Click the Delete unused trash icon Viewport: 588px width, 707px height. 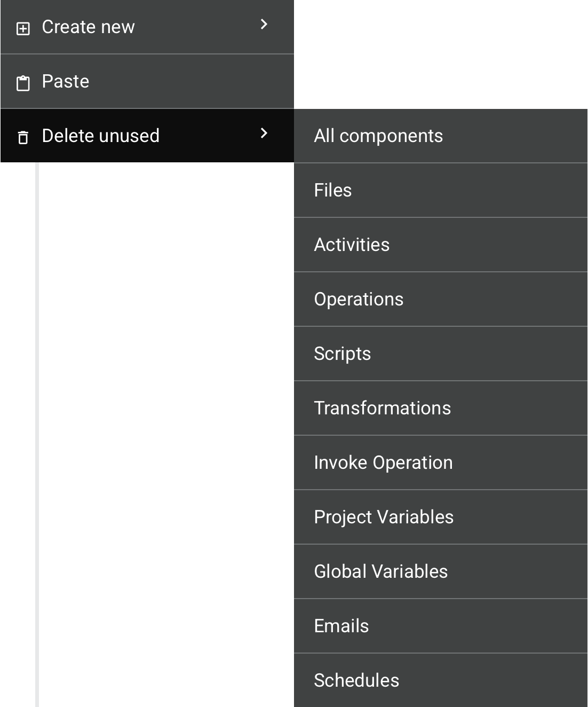click(x=23, y=137)
